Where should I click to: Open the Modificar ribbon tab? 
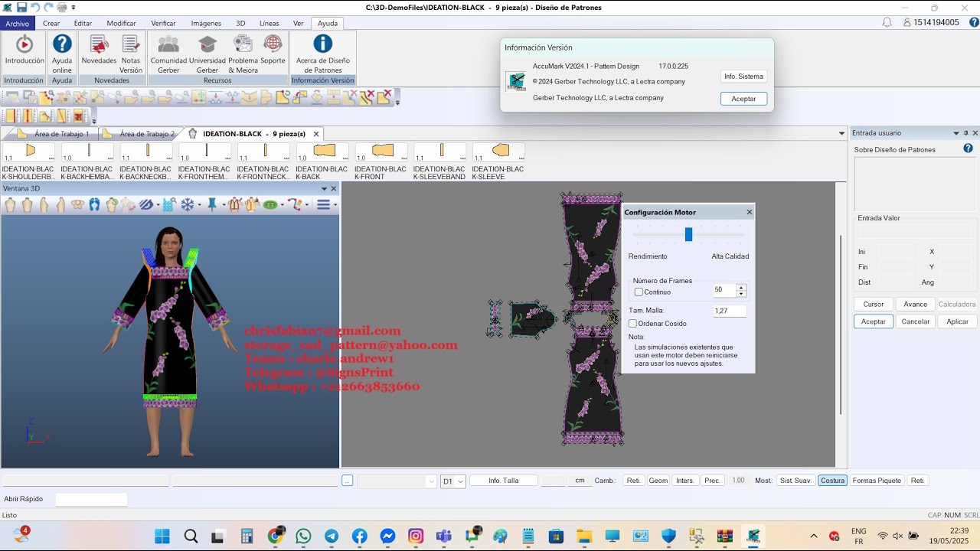point(121,23)
